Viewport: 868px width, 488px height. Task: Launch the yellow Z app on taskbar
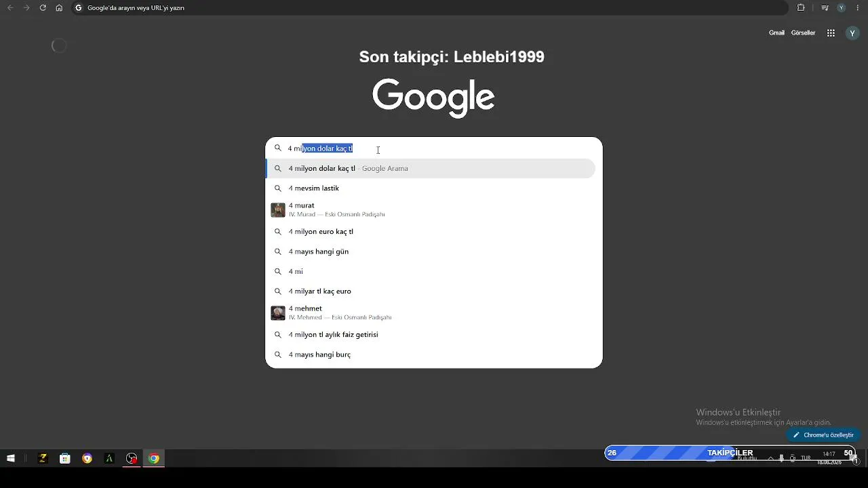click(x=43, y=458)
